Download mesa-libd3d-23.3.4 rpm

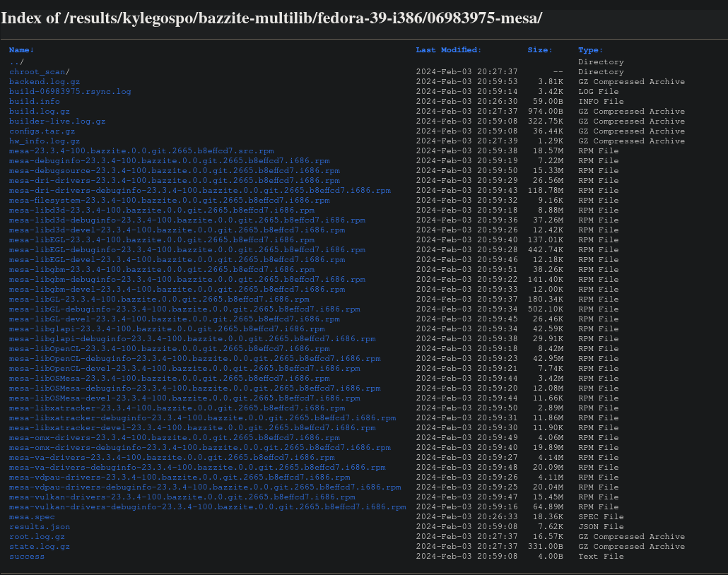tap(162, 211)
